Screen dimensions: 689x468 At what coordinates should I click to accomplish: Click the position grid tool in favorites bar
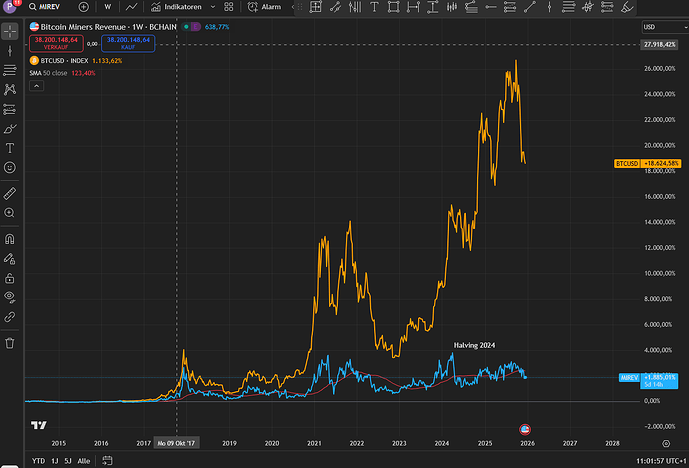coord(315,7)
